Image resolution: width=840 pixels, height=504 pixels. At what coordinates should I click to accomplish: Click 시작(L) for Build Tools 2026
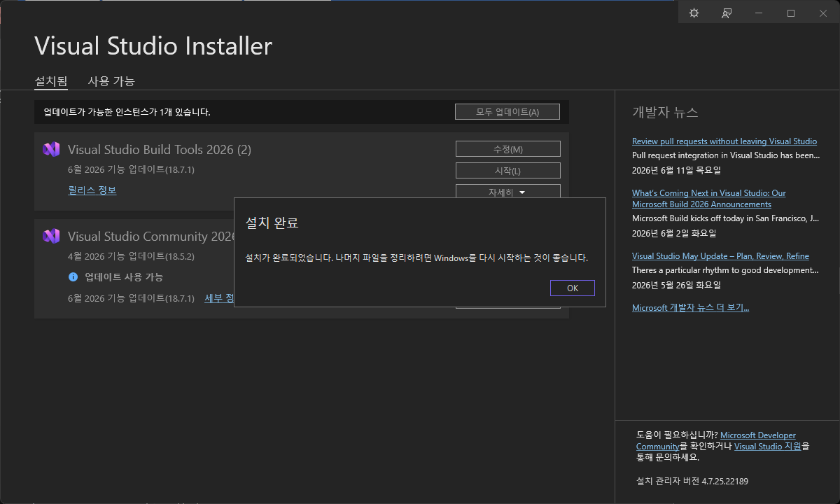[508, 171]
